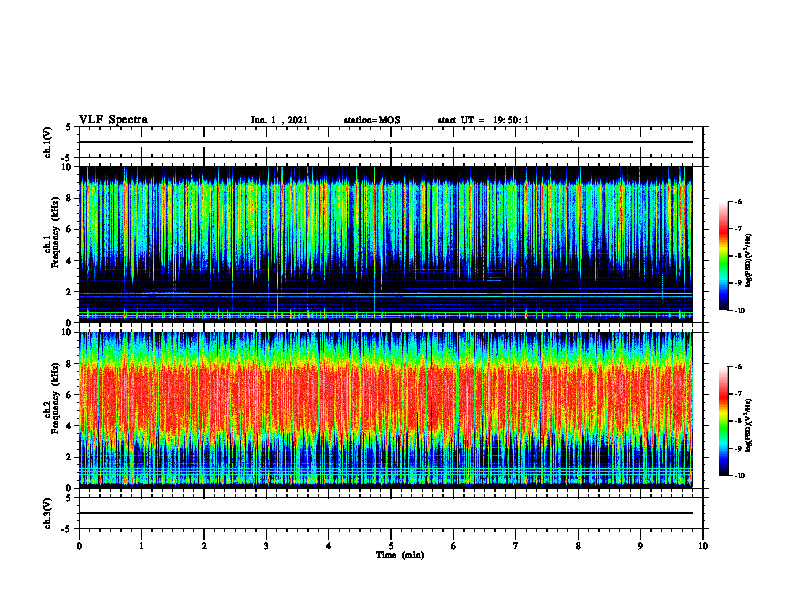Screen dimensions: 792x612
Task: Click the '8' kHz tick of ch.2 frequency axis
Action: pos(70,364)
